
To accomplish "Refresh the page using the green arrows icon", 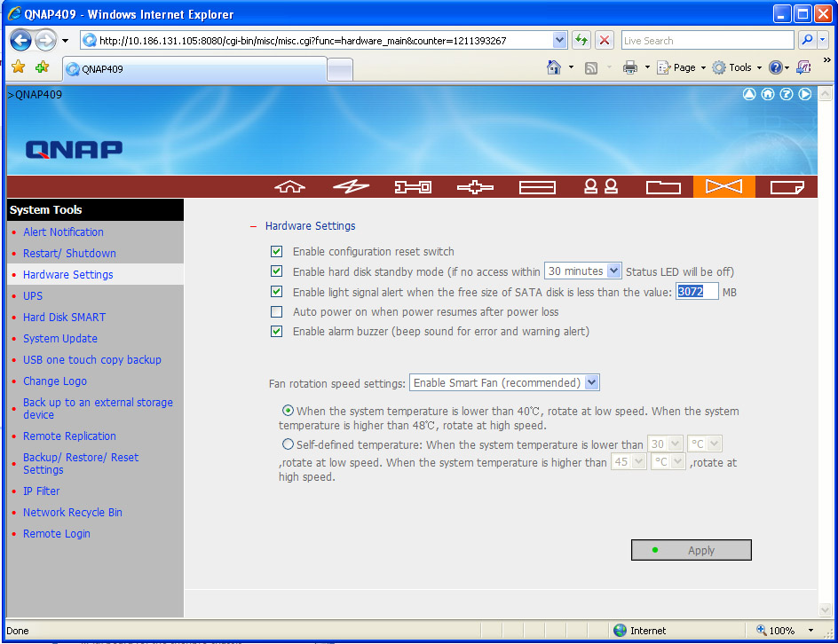I will [x=581, y=40].
